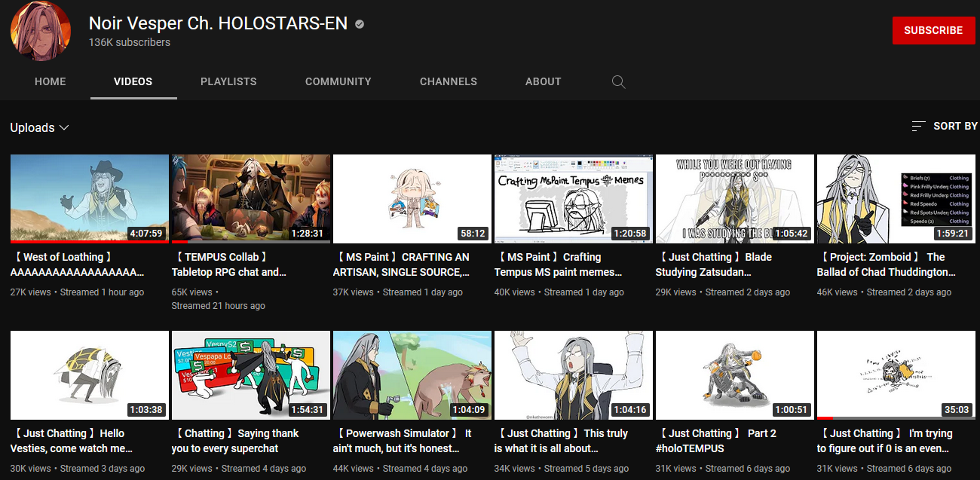Image resolution: width=980 pixels, height=480 pixels.
Task: Click "30K views • Streamed 3 days ago"
Action: tap(78, 469)
